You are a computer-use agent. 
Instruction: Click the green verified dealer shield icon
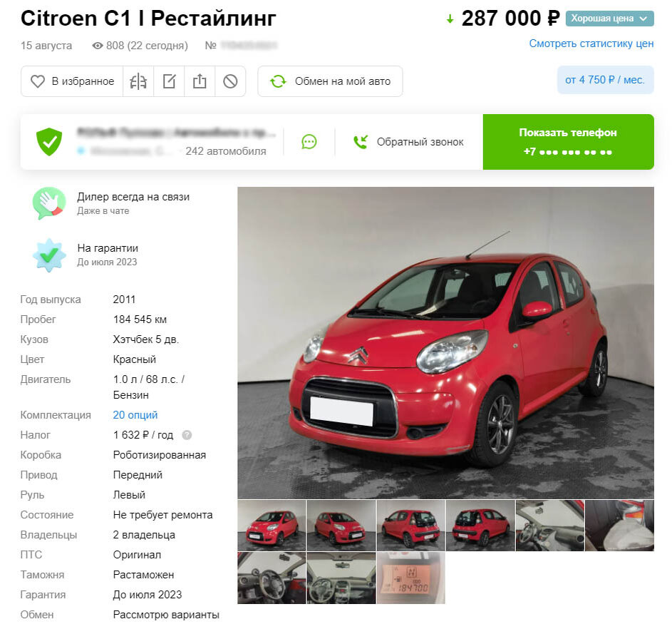tap(49, 142)
